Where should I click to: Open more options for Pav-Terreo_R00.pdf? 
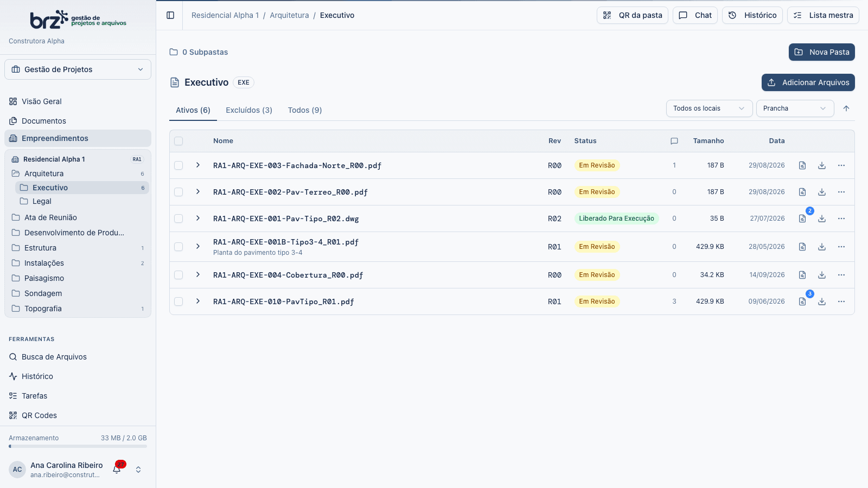pos(841,192)
